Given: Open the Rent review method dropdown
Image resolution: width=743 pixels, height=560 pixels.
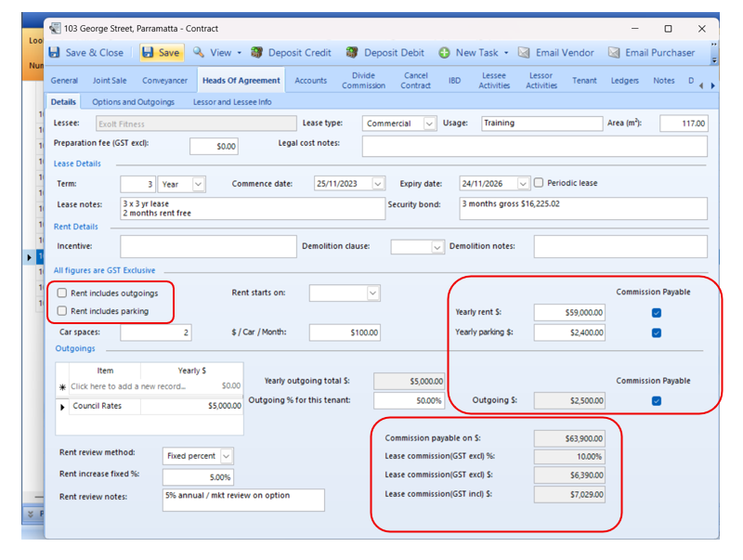Looking at the screenshot, I should coord(227,456).
